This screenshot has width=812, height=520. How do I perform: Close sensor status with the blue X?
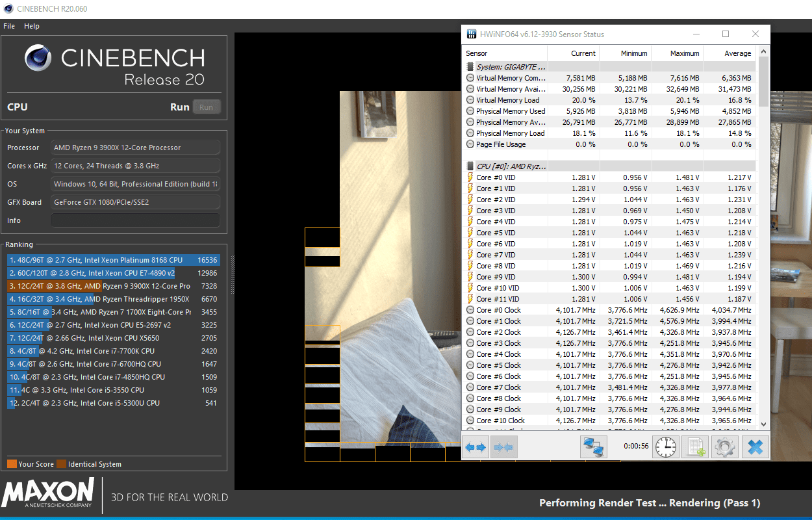pos(755,447)
